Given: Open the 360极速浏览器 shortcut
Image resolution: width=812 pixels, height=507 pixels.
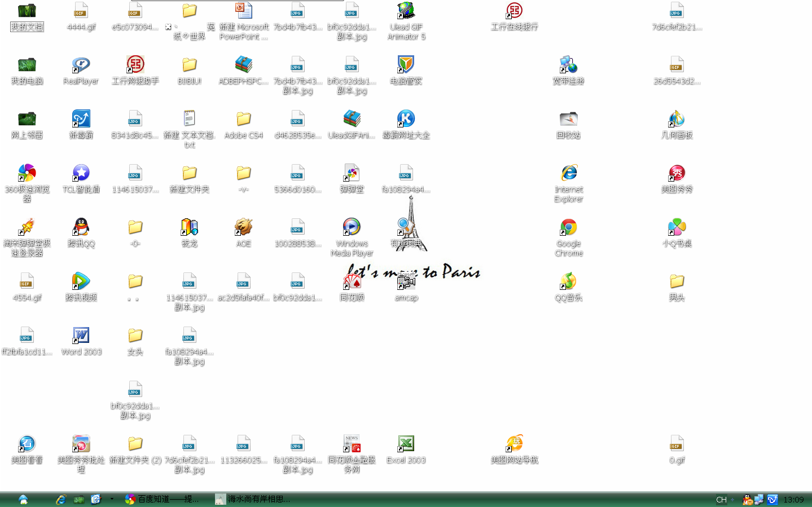Looking at the screenshot, I should click(x=27, y=173).
